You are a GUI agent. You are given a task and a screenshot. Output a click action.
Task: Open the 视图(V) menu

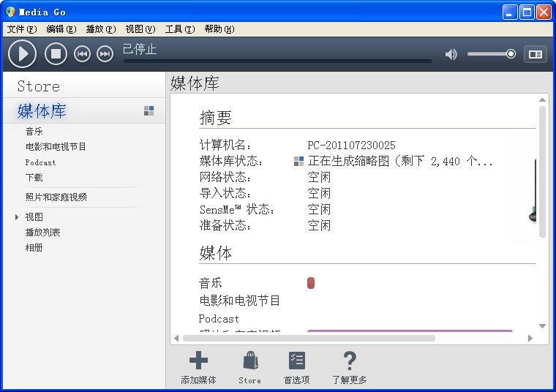pos(140,29)
